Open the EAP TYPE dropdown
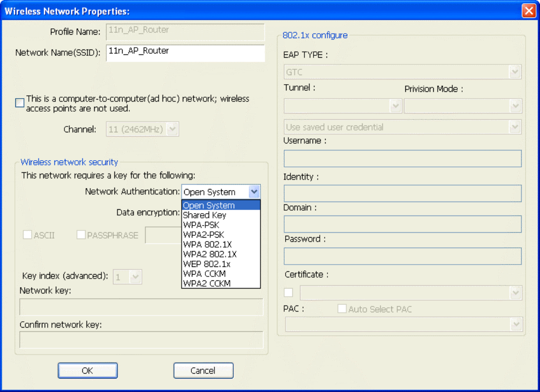The width and height of the screenshot is (540, 392). pyautogui.click(x=515, y=72)
